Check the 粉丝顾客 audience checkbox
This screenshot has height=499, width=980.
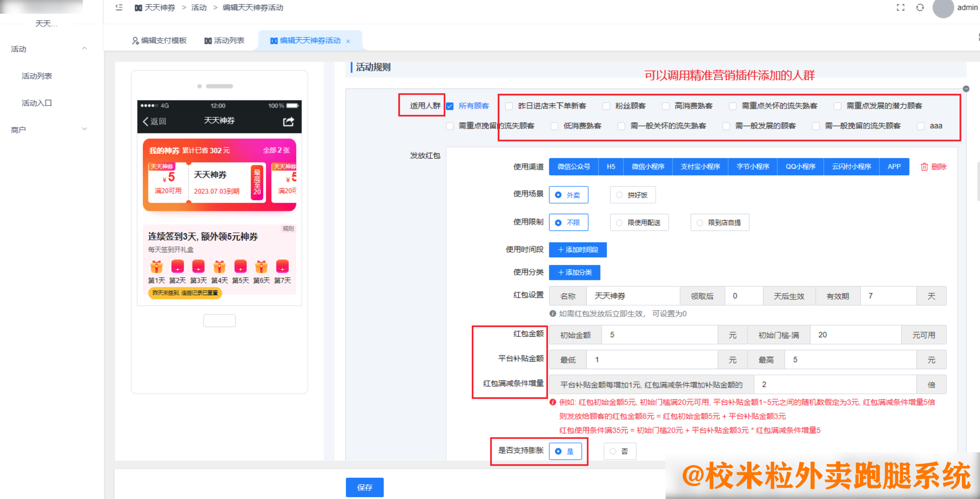pyautogui.click(x=606, y=106)
